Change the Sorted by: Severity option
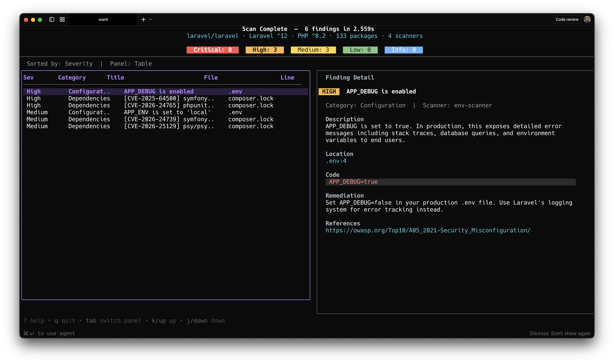 pyautogui.click(x=60, y=64)
